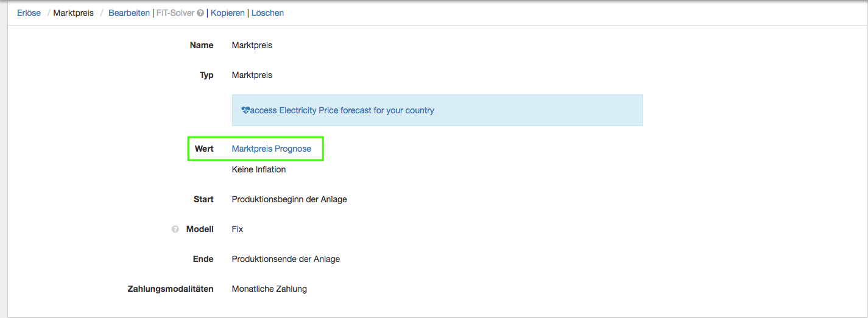This screenshot has height=318, width=868.
Task: Click the Wert field label
Action: 204,149
